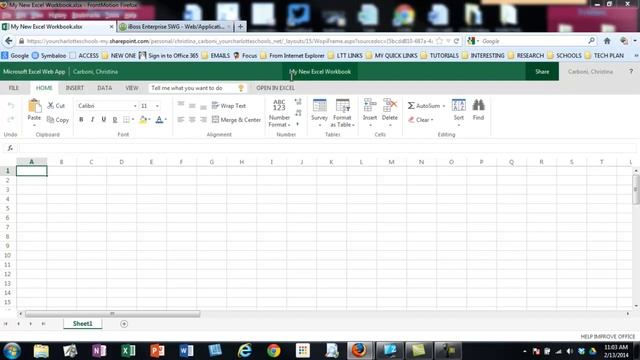Decrease decimal places
This screenshot has height=360, width=640.
[298, 113]
